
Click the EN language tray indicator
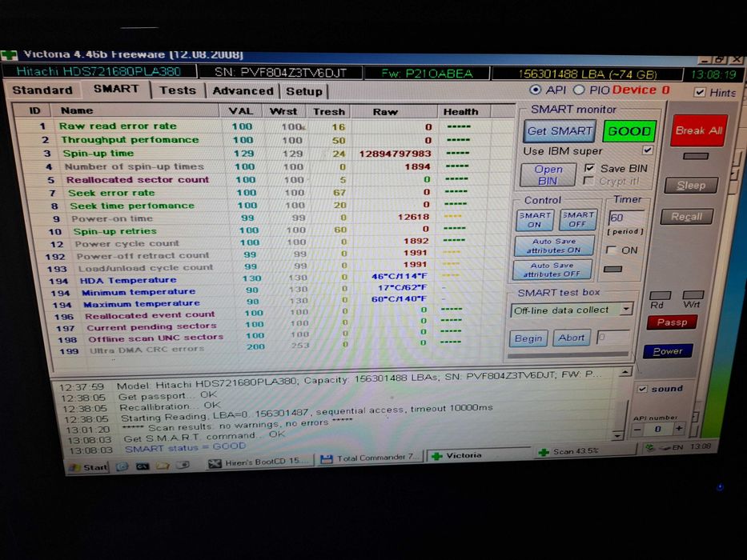click(x=677, y=447)
